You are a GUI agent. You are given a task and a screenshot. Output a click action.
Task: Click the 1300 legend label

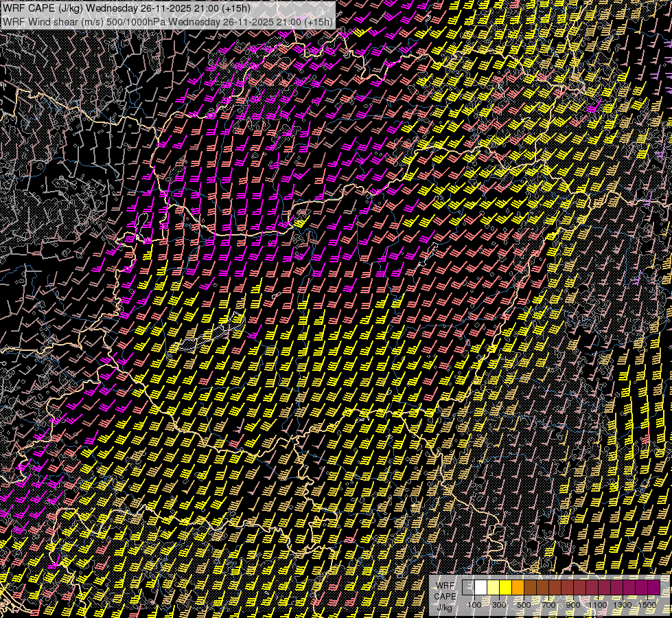click(623, 605)
